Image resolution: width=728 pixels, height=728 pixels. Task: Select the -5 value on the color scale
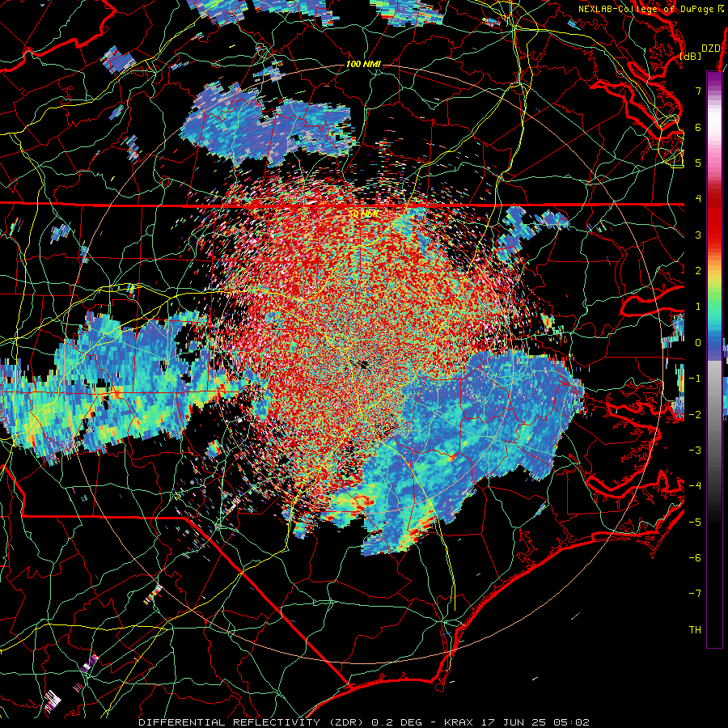click(x=695, y=522)
